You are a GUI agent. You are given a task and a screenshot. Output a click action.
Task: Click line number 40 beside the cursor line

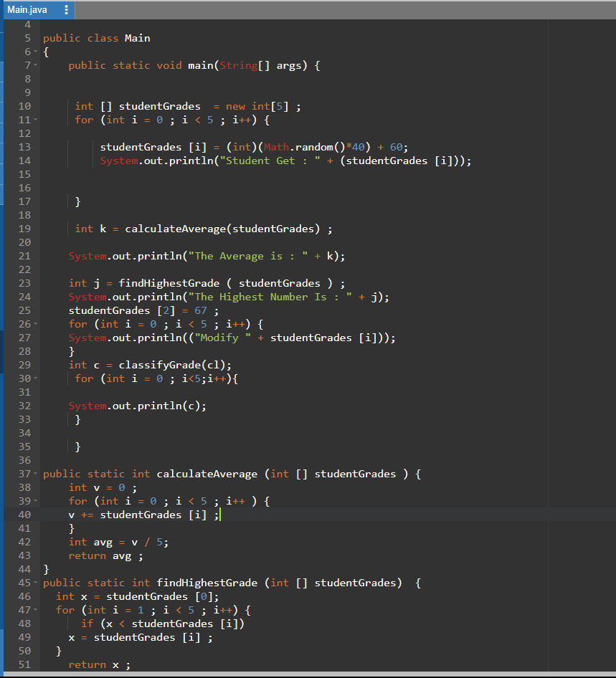tap(24, 514)
